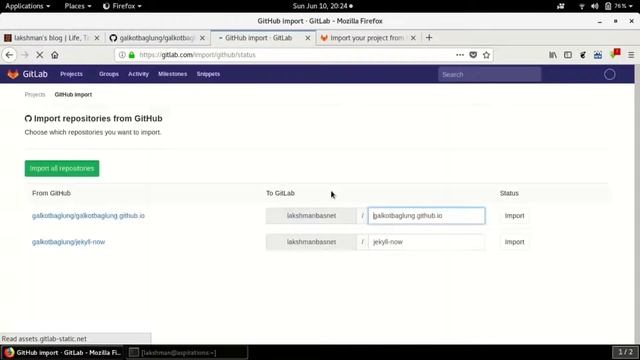Click the galkotbaglung.github.io project name field
640x360 pixels.
pos(426,216)
